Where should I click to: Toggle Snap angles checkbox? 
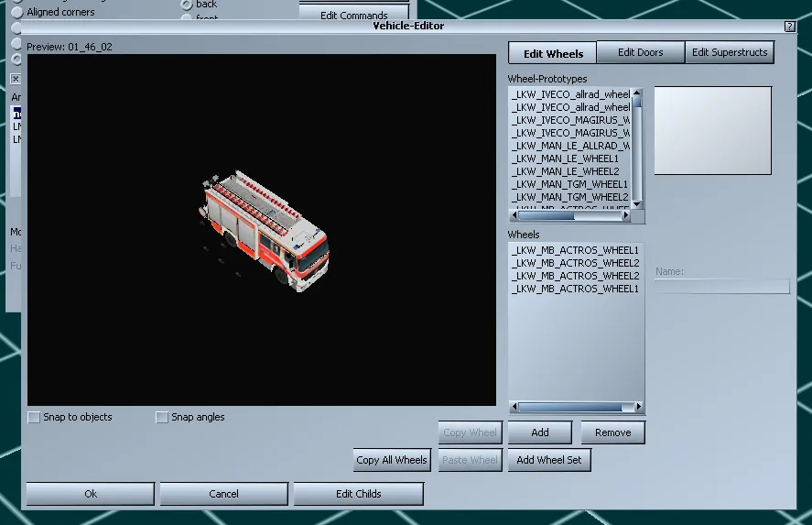click(162, 418)
